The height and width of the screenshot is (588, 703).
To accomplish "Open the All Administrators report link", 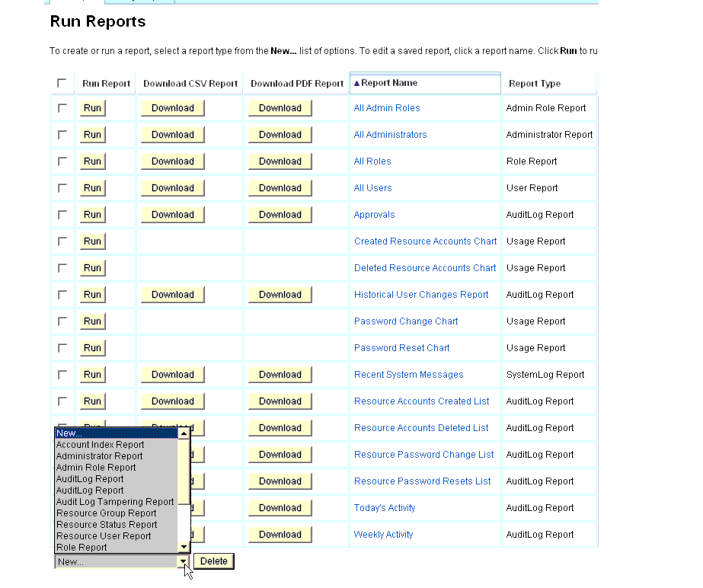I will (390, 135).
